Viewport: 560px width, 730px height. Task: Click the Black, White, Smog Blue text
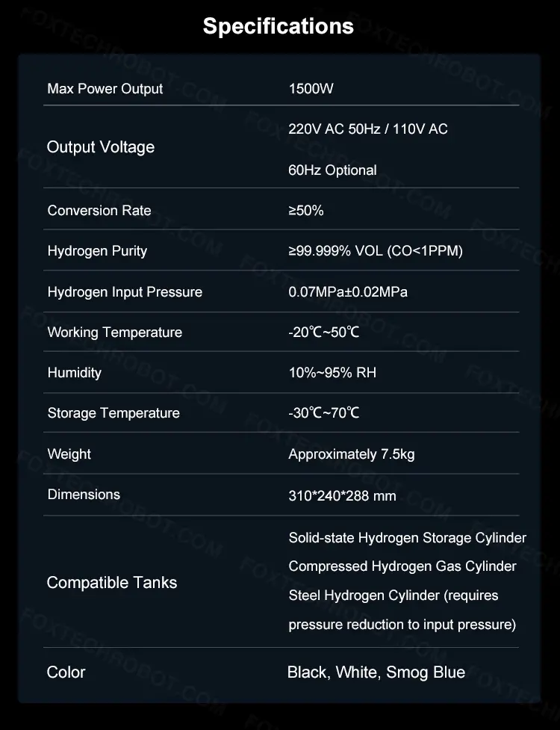coord(376,672)
